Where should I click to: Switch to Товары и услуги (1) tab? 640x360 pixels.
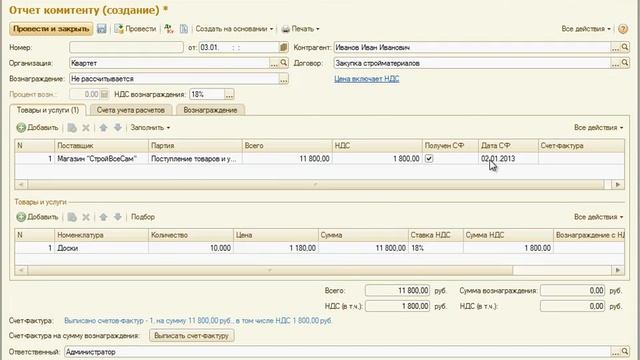[x=48, y=110]
